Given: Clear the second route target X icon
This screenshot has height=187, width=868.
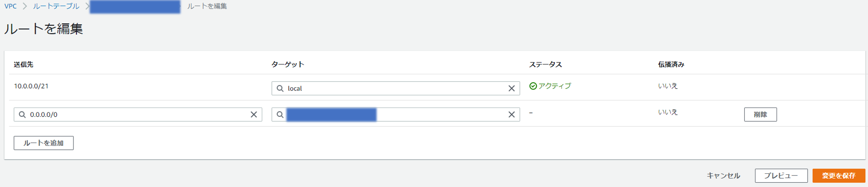Looking at the screenshot, I should 511,115.
